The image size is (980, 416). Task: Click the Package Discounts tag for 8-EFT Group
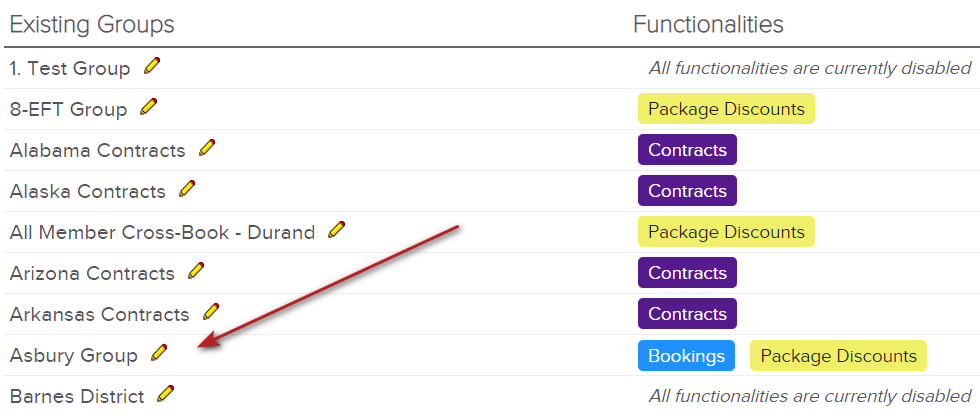click(726, 109)
